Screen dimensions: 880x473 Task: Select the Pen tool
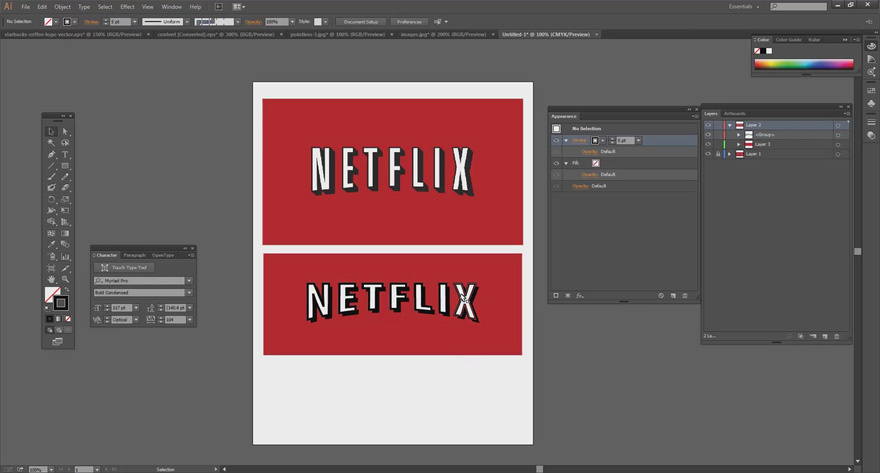(x=51, y=154)
